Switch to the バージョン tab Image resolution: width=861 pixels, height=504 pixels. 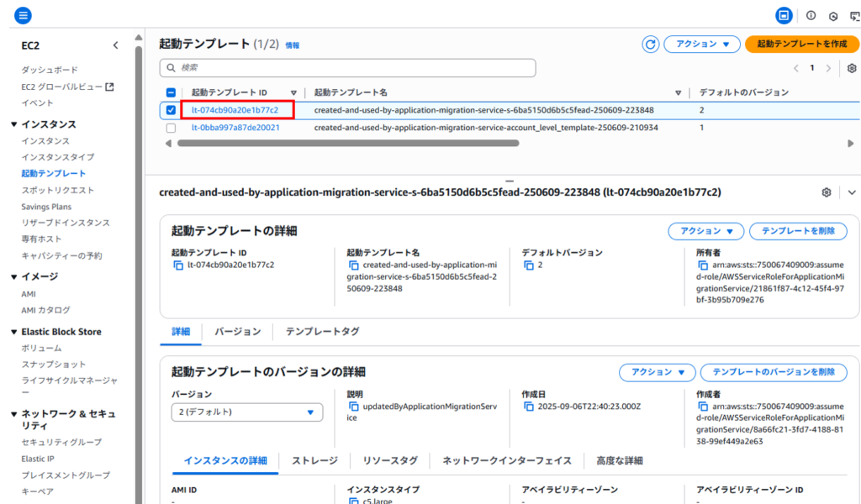(237, 332)
